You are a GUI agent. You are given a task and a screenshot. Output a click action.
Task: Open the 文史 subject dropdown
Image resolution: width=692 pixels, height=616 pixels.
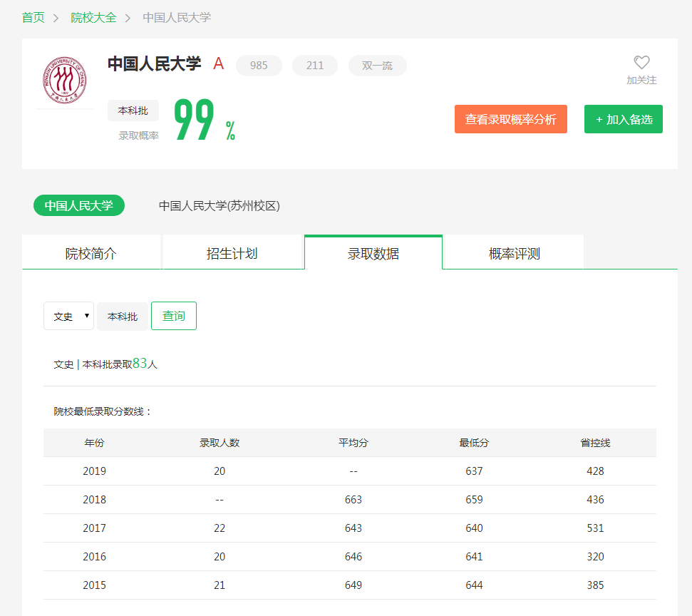point(68,316)
